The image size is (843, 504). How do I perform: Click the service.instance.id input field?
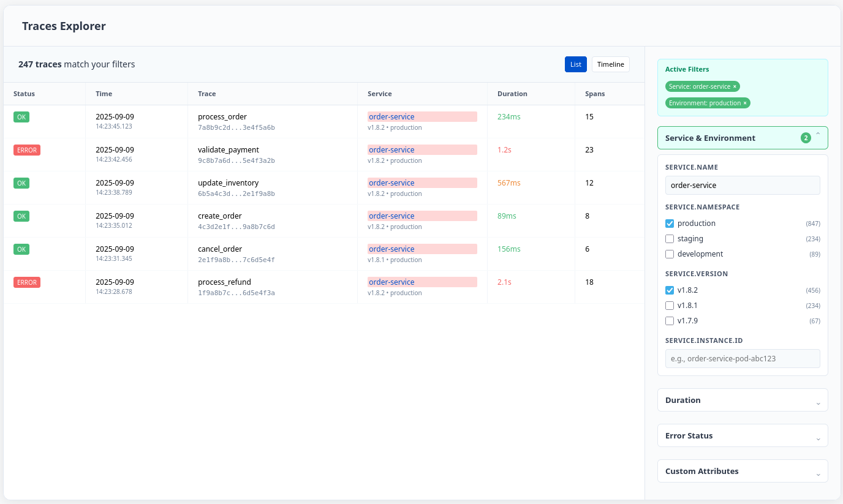742,358
